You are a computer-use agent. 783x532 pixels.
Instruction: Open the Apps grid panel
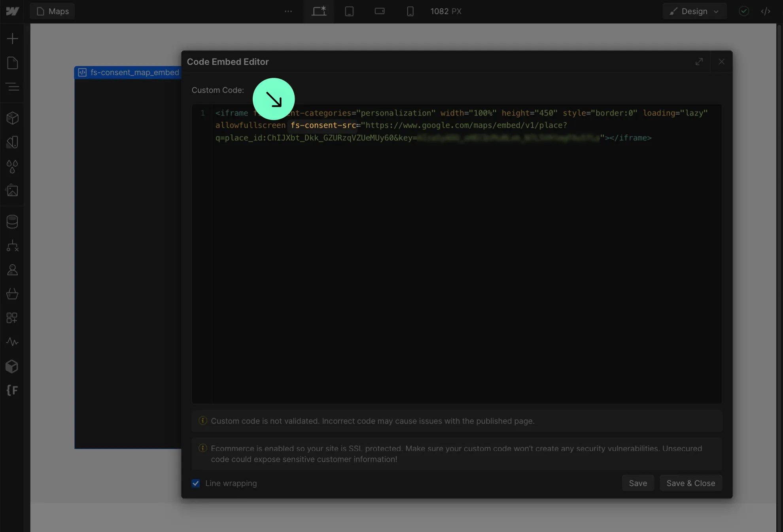click(x=12, y=318)
